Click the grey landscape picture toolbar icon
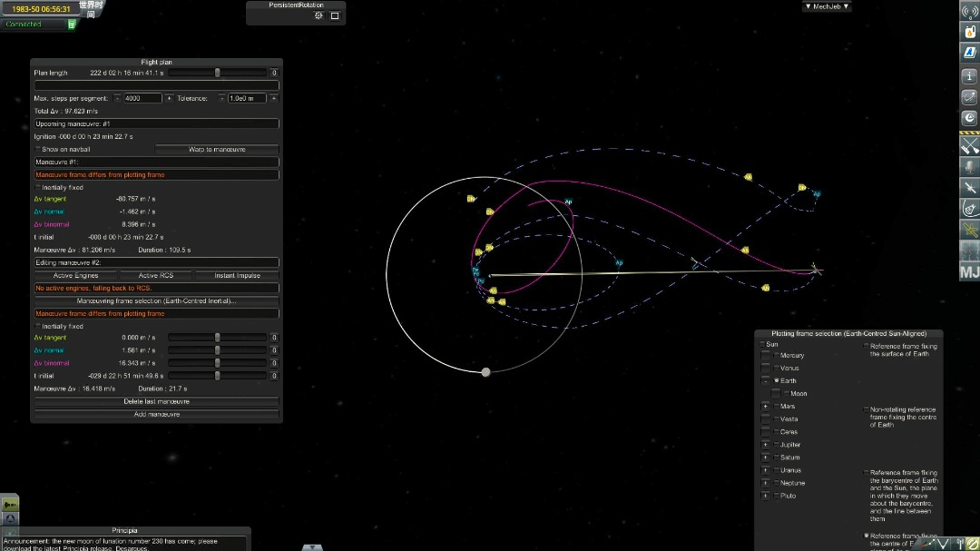Image resolution: width=980 pixels, height=551 pixels. click(969, 251)
